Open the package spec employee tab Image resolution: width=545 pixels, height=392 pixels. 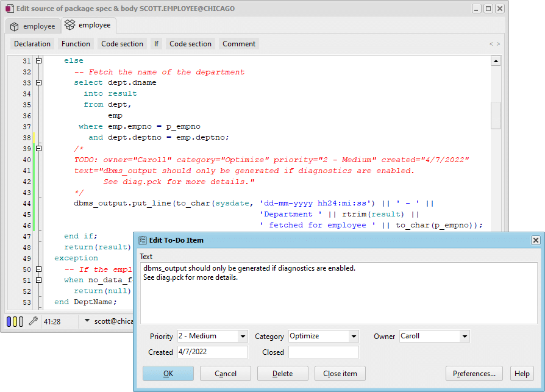[x=33, y=26]
